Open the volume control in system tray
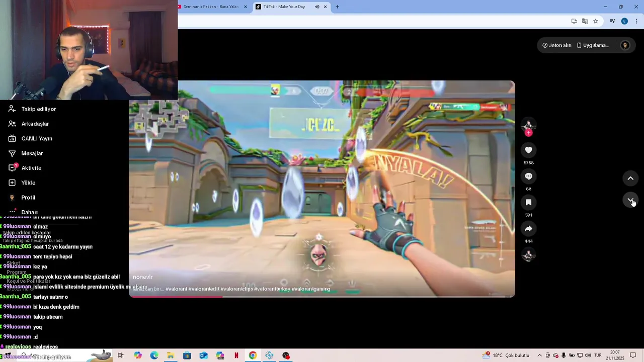644x362 pixels. [x=588, y=355]
